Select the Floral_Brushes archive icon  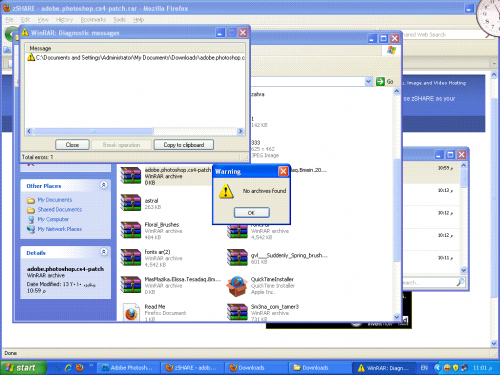click(131, 230)
